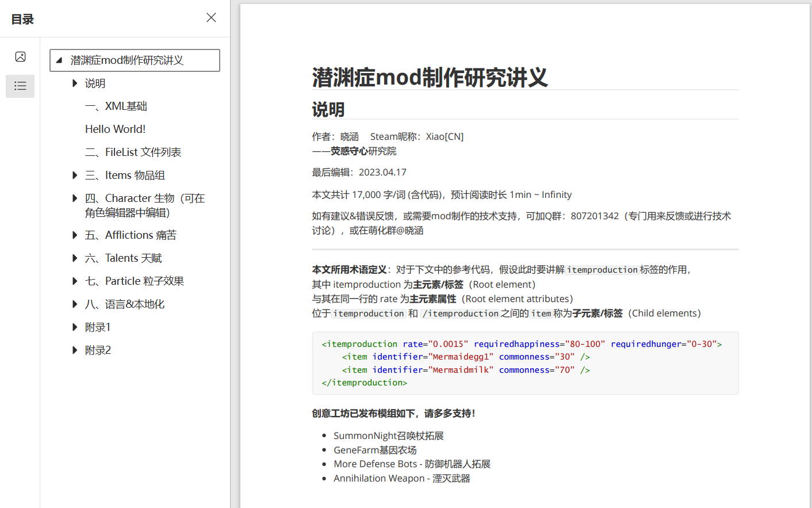Screen dimensions: 812x508
Task: Click the QQ群 807201342 contact paragraph
Action: (x=522, y=223)
